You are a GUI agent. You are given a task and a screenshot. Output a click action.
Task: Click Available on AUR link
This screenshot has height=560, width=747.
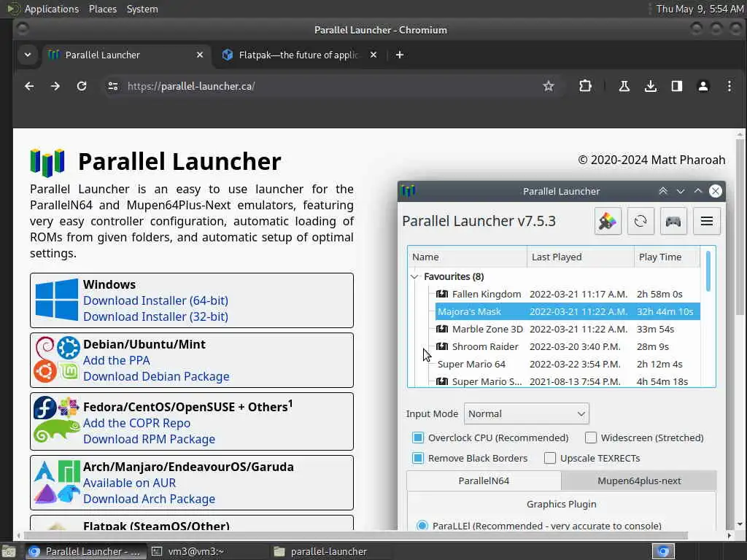[x=130, y=483]
